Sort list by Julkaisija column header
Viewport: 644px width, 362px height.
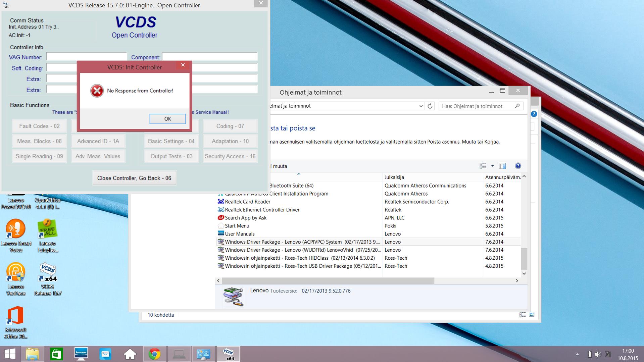(394, 177)
